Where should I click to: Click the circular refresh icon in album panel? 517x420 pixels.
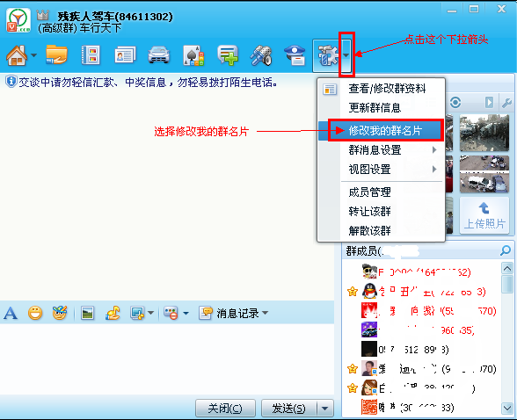coord(455,103)
